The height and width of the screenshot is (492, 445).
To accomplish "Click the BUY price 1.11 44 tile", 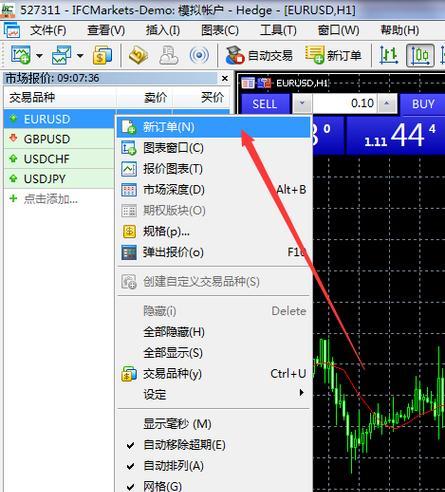I will point(396,135).
